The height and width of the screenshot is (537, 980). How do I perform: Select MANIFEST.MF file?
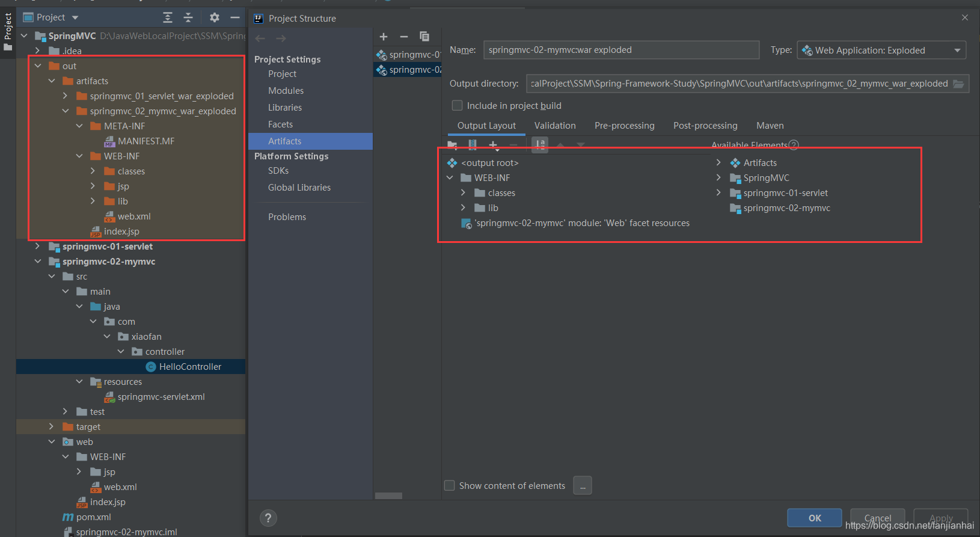point(139,141)
